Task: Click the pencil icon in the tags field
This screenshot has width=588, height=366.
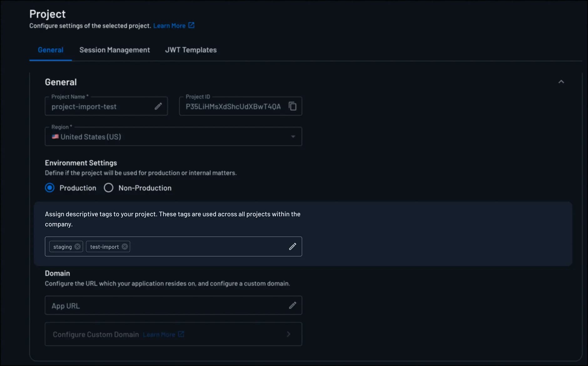Action: (292, 247)
